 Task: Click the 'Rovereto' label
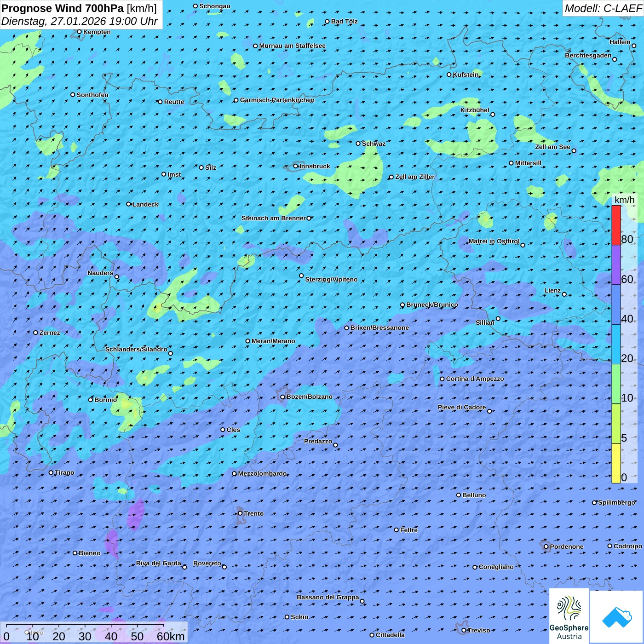coord(207,563)
